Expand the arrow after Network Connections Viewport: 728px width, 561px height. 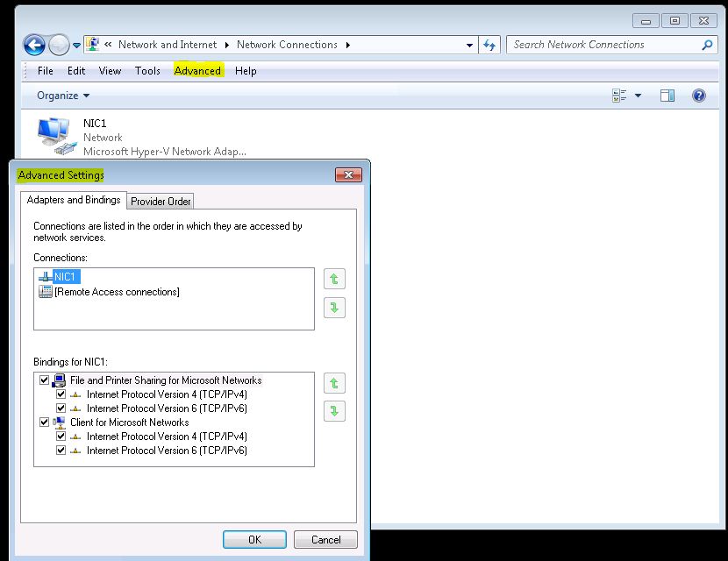coord(347,45)
